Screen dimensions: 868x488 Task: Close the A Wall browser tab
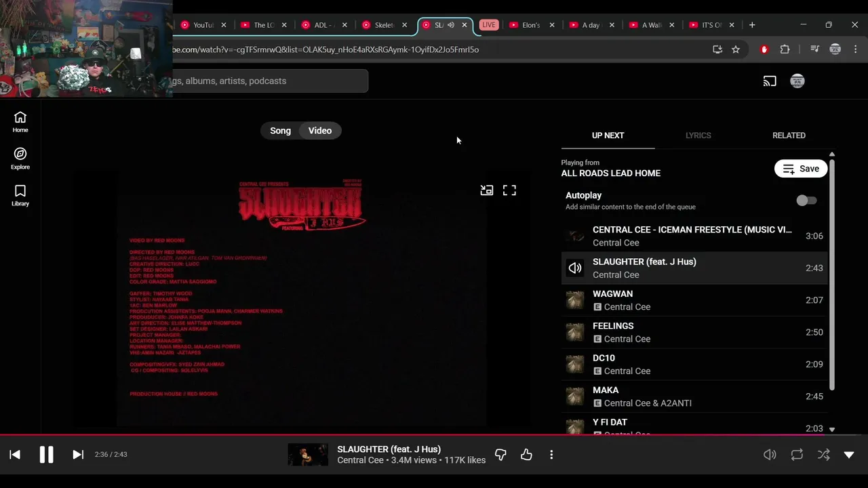click(x=673, y=25)
